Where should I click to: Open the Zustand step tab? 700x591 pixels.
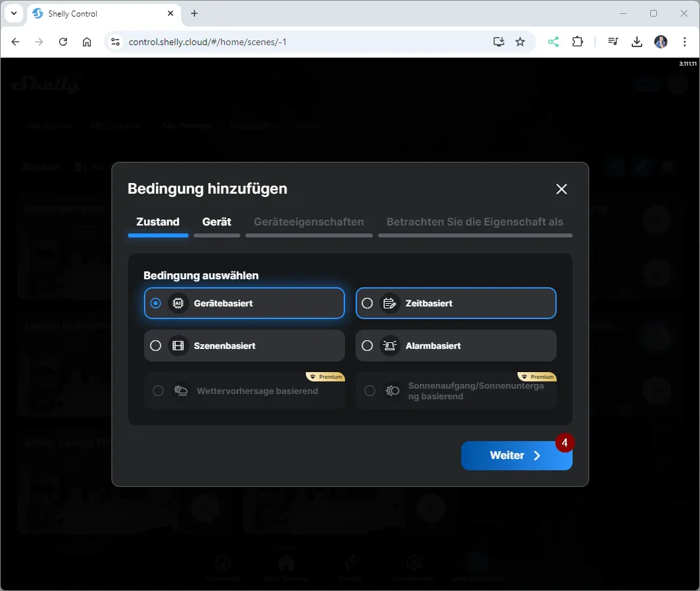(158, 222)
